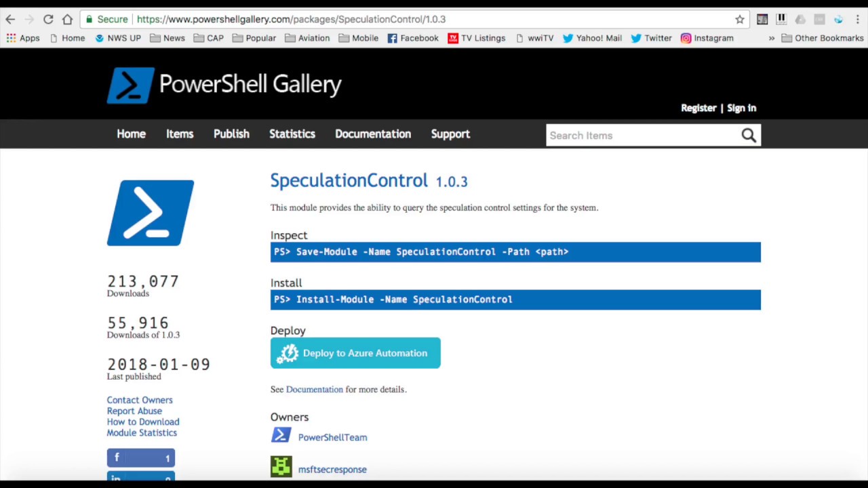Open the Publish nav item
Viewport: 868px width, 488px height.
tap(231, 134)
